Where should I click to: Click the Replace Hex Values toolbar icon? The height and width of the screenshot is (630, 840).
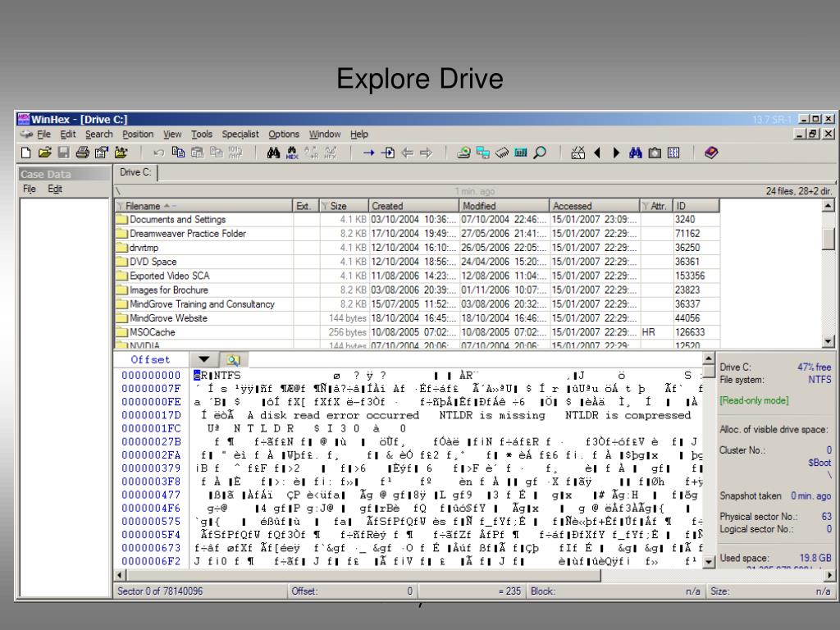(x=331, y=153)
